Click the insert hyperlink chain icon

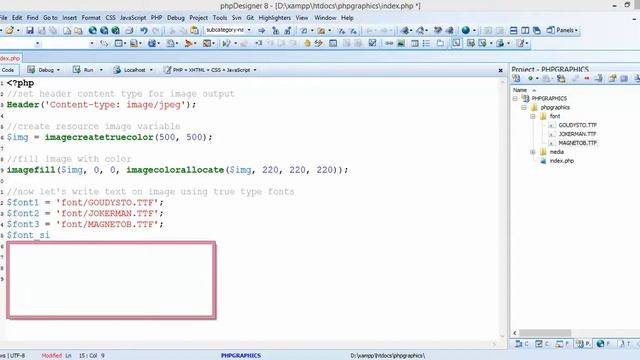[389, 43]
